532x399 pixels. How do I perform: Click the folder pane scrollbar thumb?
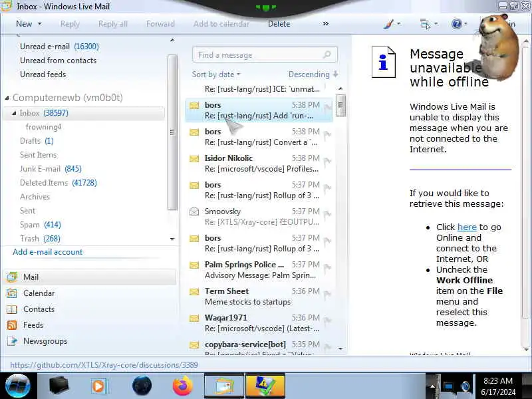[x=172, y=132]
